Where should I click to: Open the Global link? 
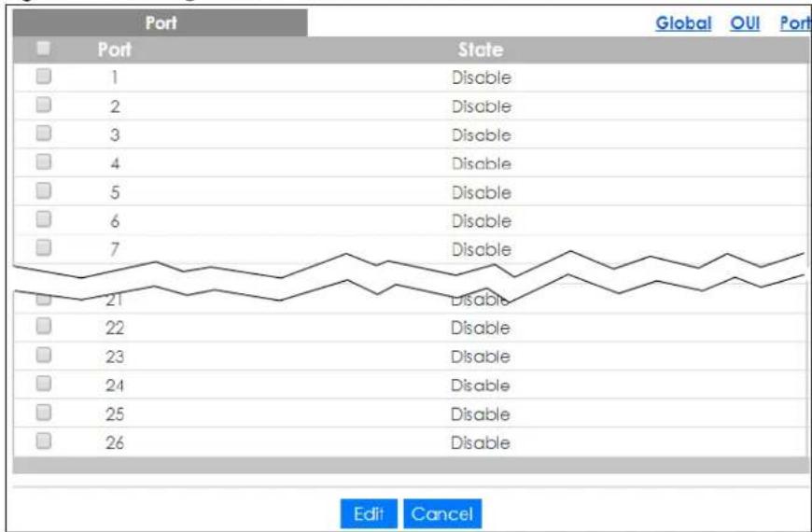tap(683, 22)
